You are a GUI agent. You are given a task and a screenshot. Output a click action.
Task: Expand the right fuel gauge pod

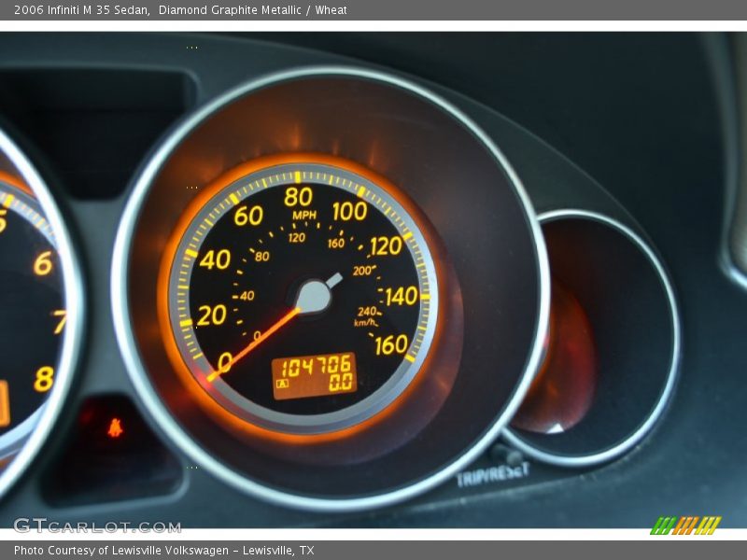(x=598, y=336)
